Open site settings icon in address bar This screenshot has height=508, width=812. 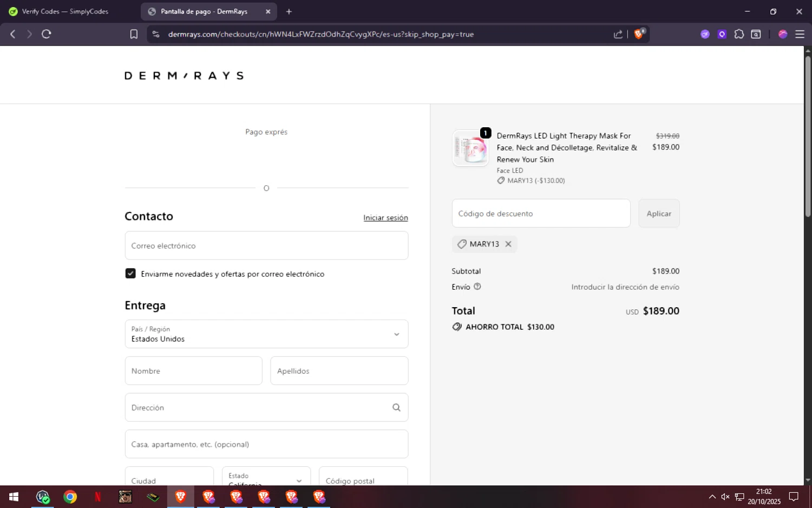(156, 34)
